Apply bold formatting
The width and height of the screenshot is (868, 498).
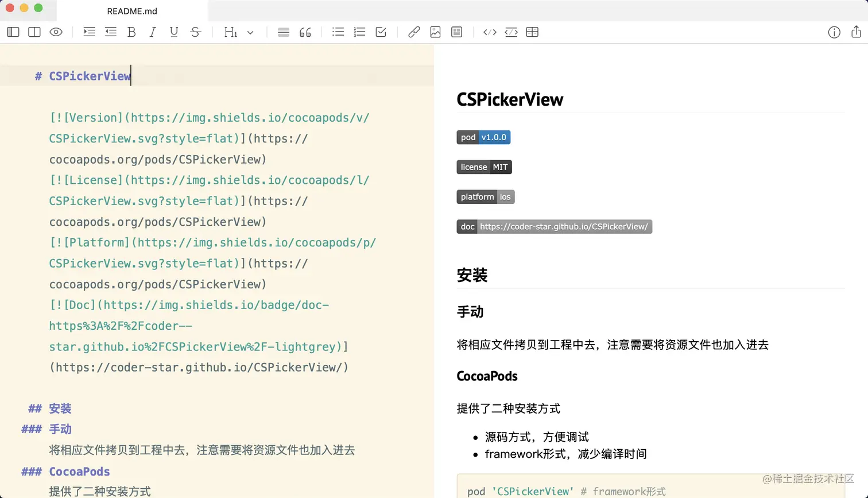131,32
